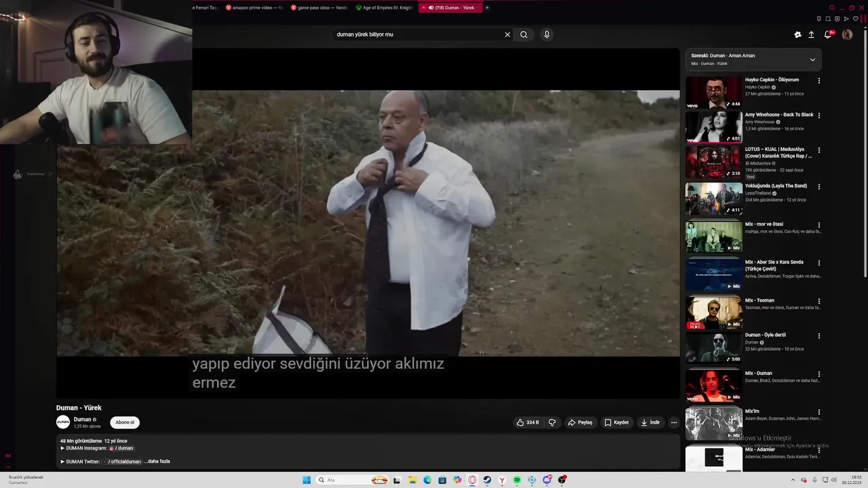
Task: Open File Explorer from the taskbar
Action: (x=412, y=480)
